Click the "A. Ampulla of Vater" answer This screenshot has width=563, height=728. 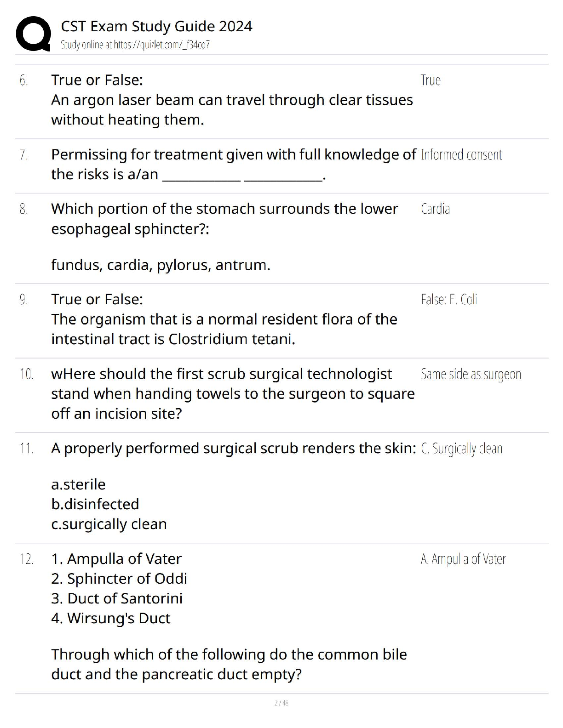463,559
